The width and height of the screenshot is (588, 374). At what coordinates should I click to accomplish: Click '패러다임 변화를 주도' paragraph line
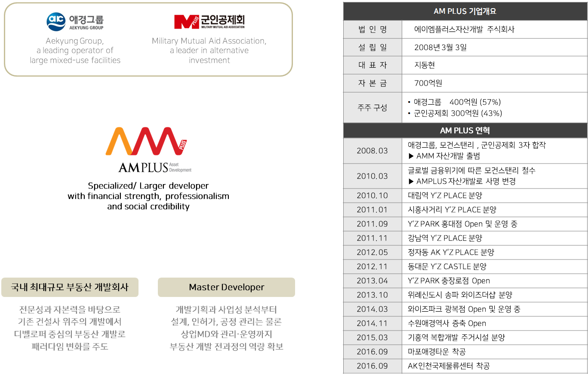[70, 346]
